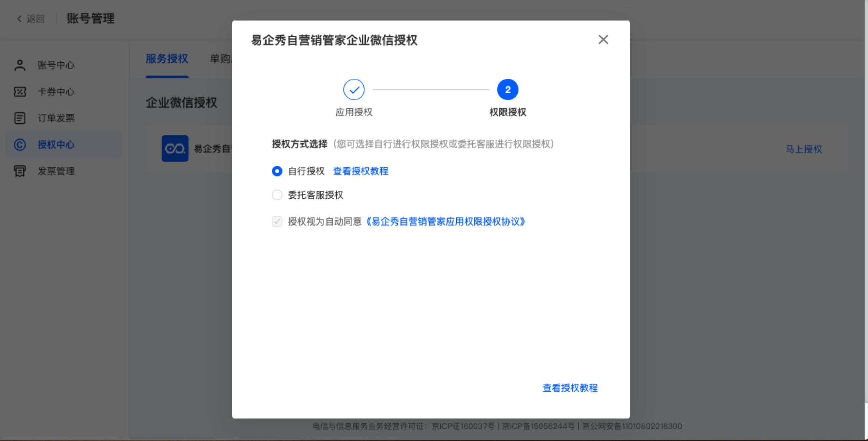The image size is (868, 441).
Task: Click the step 2 权限授权 circle
Action: pos(508,90)
